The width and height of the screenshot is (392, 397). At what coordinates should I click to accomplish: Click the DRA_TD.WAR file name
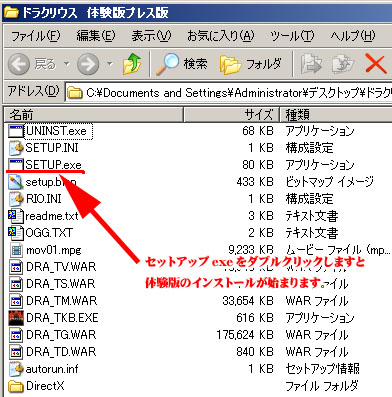point(61,352)
